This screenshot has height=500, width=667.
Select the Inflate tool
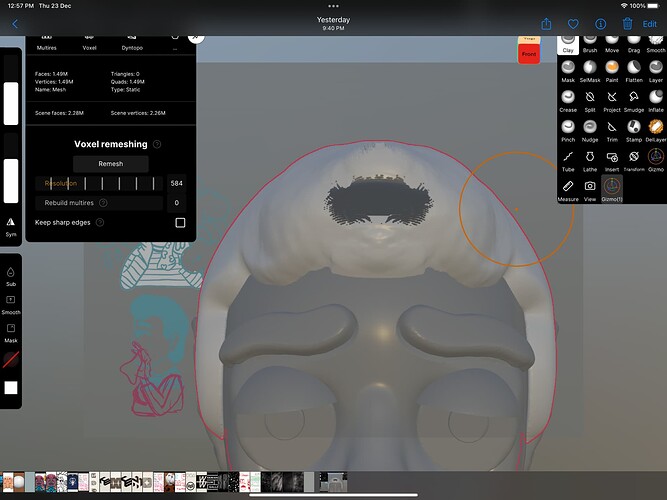[x=656, y=101]
